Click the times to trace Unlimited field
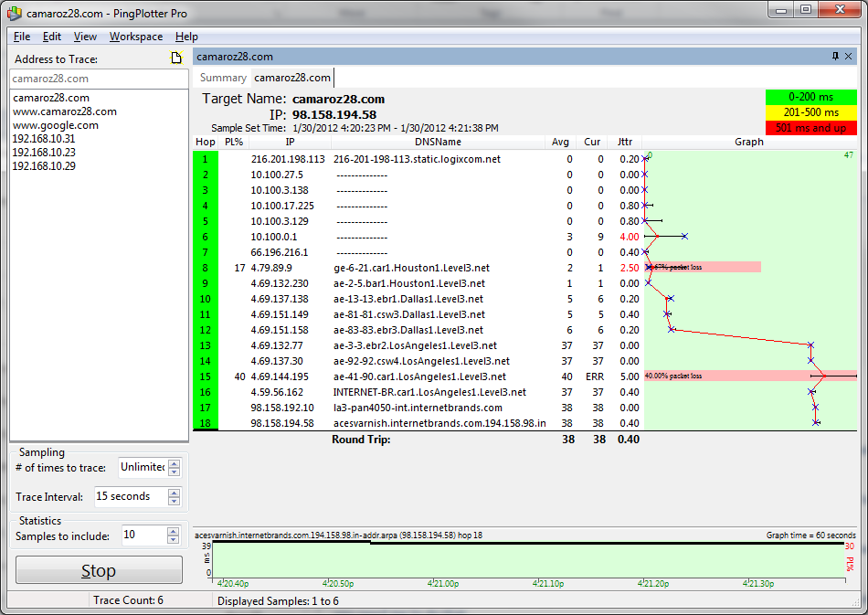868x615 pixels. (x=143, y=467)
